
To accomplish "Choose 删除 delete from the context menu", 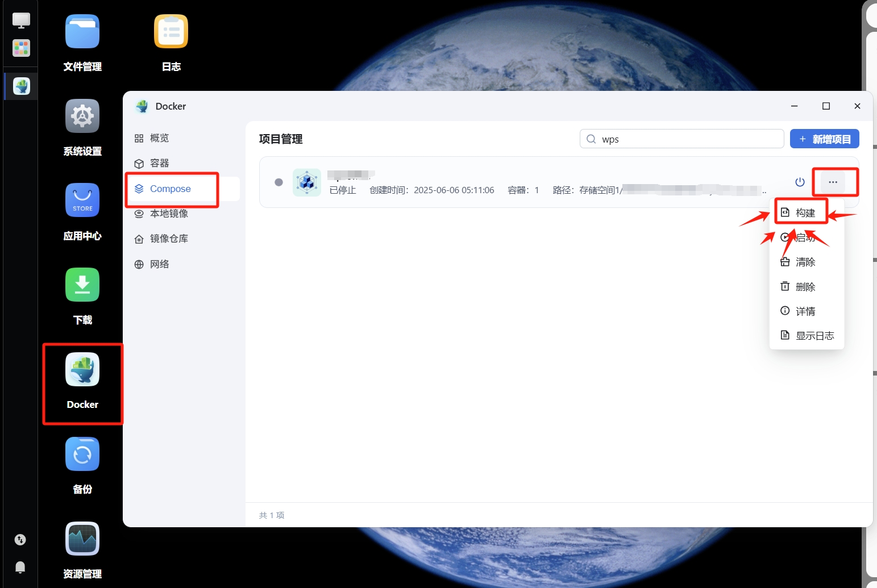I will click(x=807, y=287).
